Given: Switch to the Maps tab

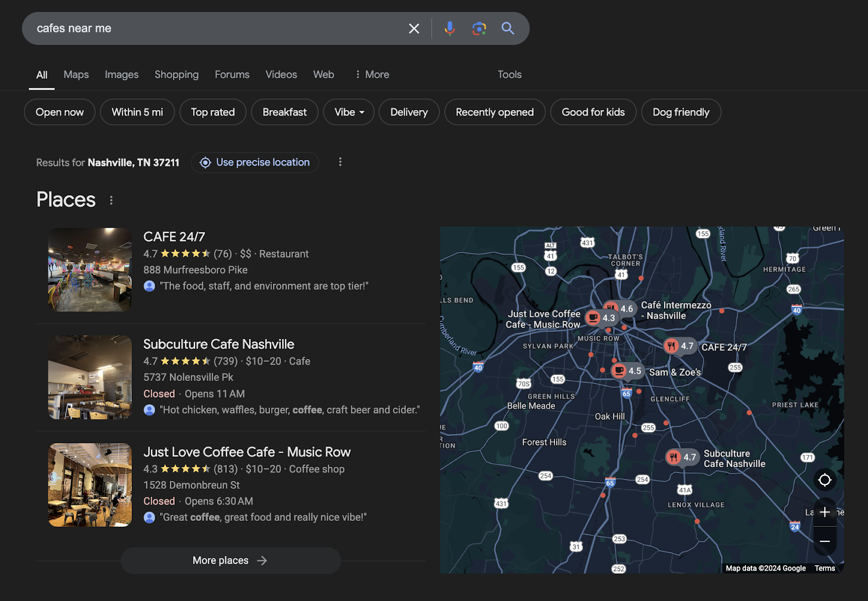Looking at the screenshot, I should click(76, 74).
